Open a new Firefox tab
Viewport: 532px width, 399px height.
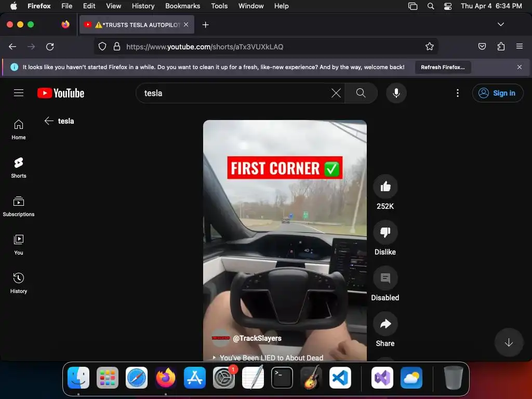tap(205, 25)
